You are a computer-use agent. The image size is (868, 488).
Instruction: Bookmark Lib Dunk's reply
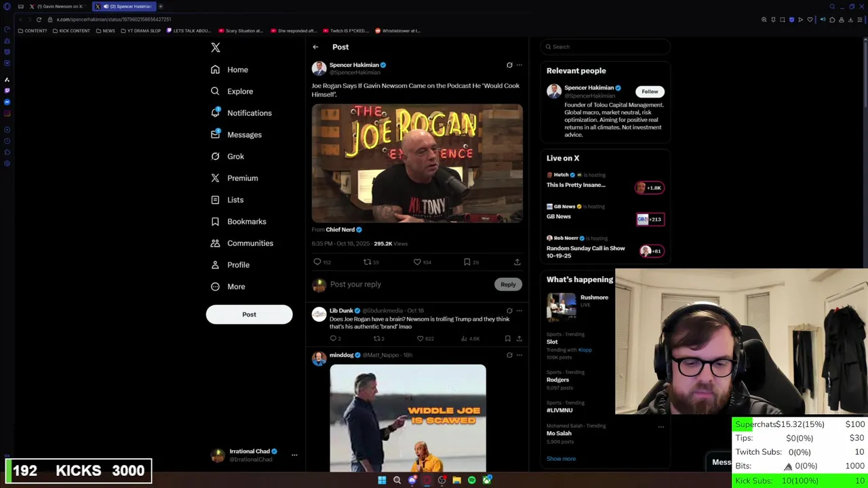(507, 339)
